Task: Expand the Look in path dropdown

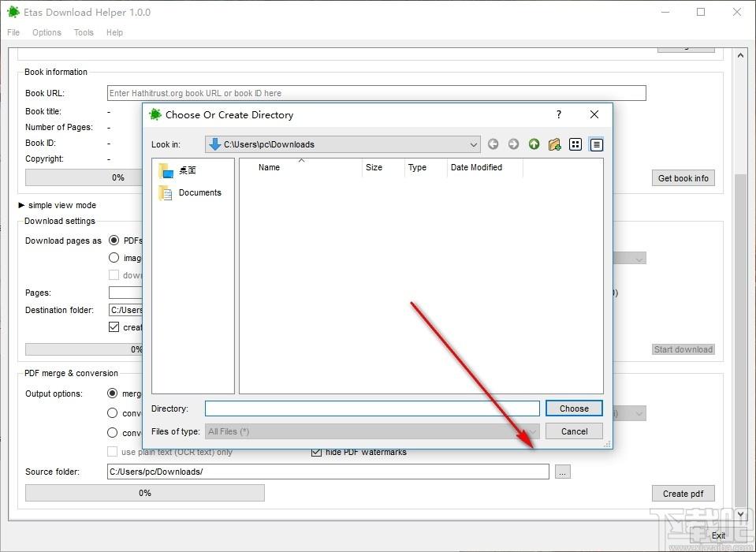Action: point(474,144)
